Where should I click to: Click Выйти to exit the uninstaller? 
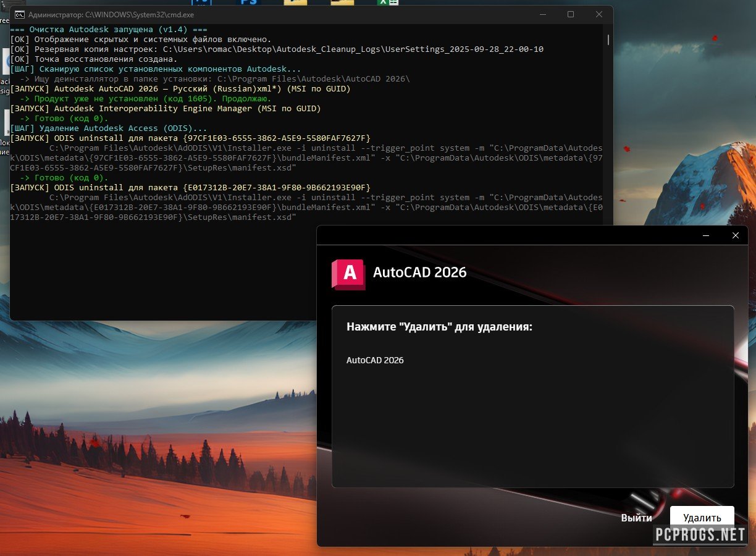pyautogui.click(x=636, y=518)
